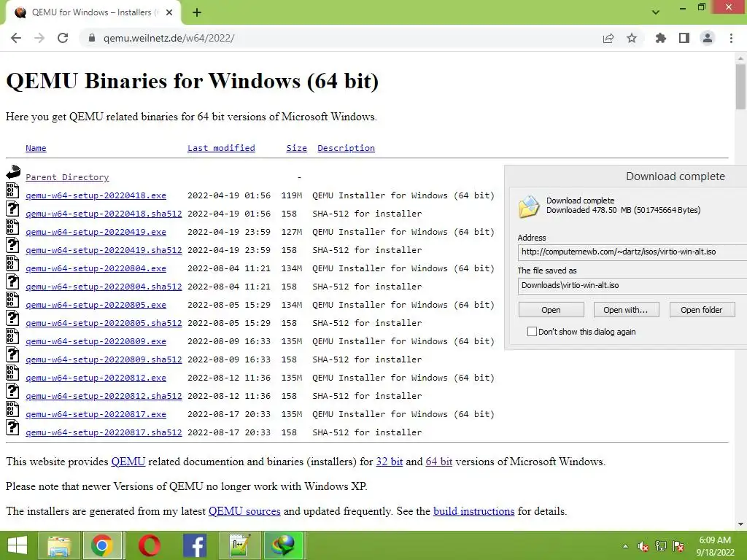Open qemu-w64-setup-20220804.sha512 link

[x=104, y=287]
